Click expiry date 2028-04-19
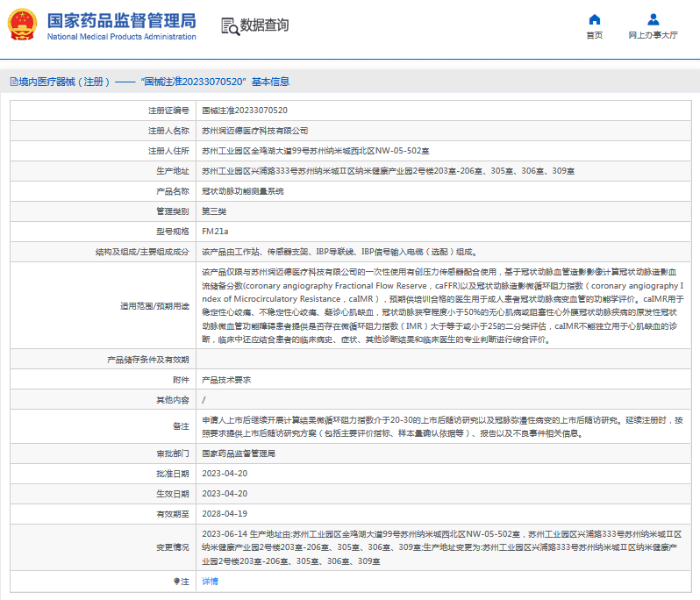 (225, 514)
